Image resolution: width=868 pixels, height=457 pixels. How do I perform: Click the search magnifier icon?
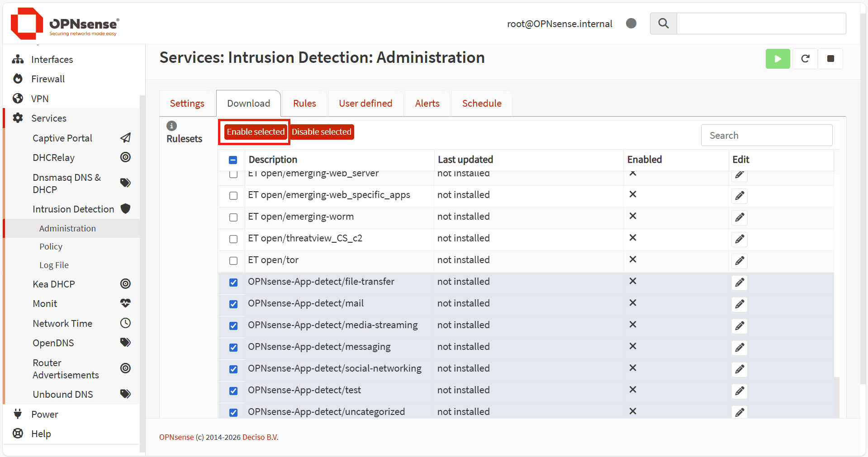click(663, 24)
